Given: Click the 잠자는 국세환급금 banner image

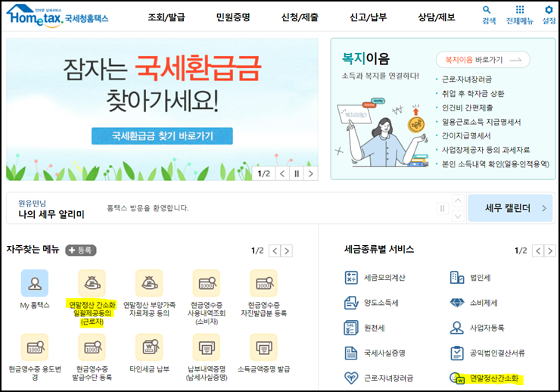Looking at the screenshot, I should 162,109.
